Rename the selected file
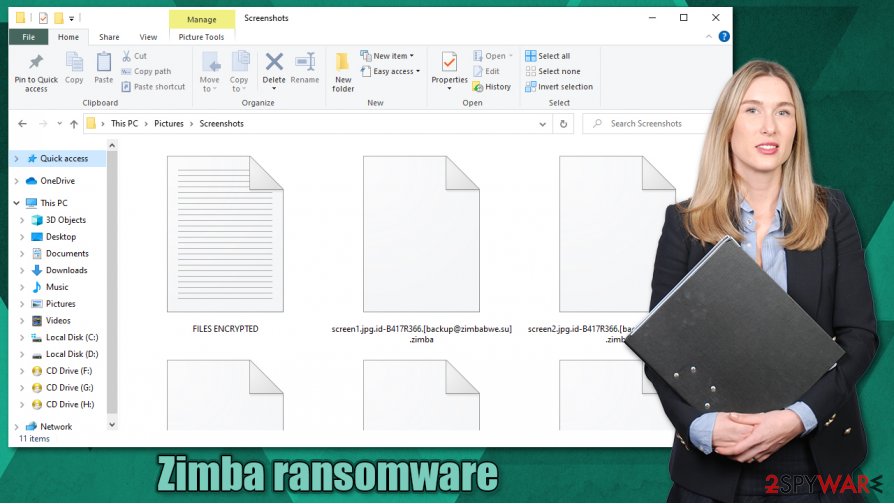Image resolution: width=894 pixels, height=504 pixels. tap(305, 68)
